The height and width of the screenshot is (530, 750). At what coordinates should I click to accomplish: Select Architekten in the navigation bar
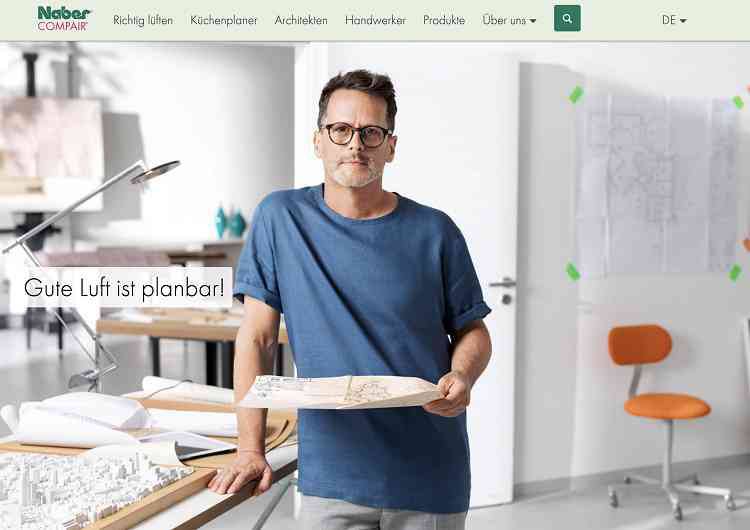pos(301,20)
